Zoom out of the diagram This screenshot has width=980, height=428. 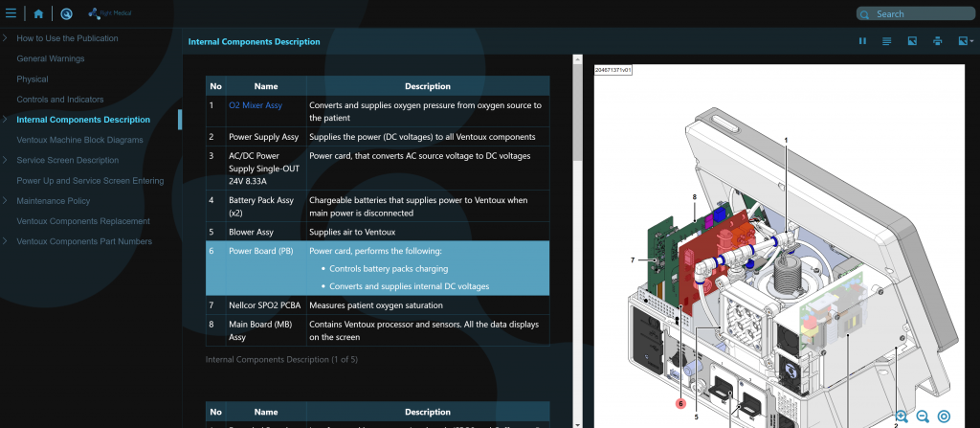tap(923, 417)
